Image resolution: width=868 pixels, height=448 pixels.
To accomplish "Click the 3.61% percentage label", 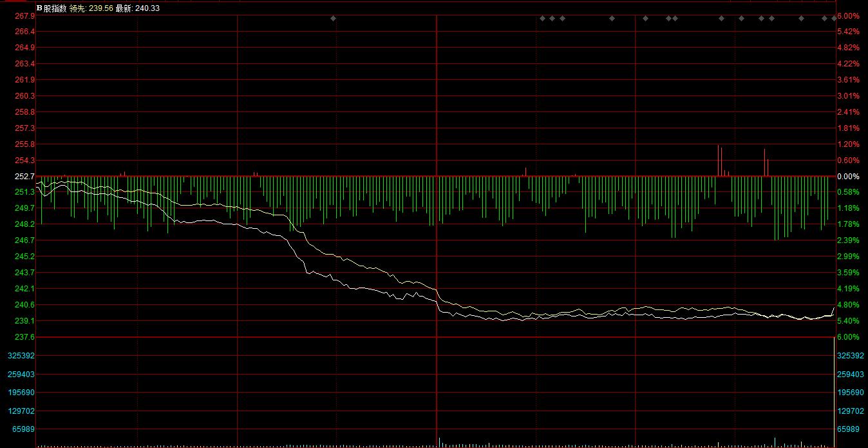I will coord(848,80).
